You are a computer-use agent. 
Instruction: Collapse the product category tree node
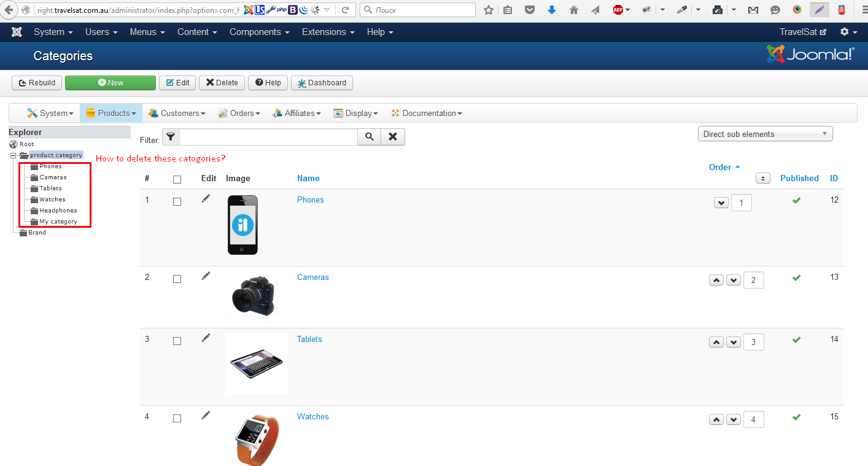12,155
